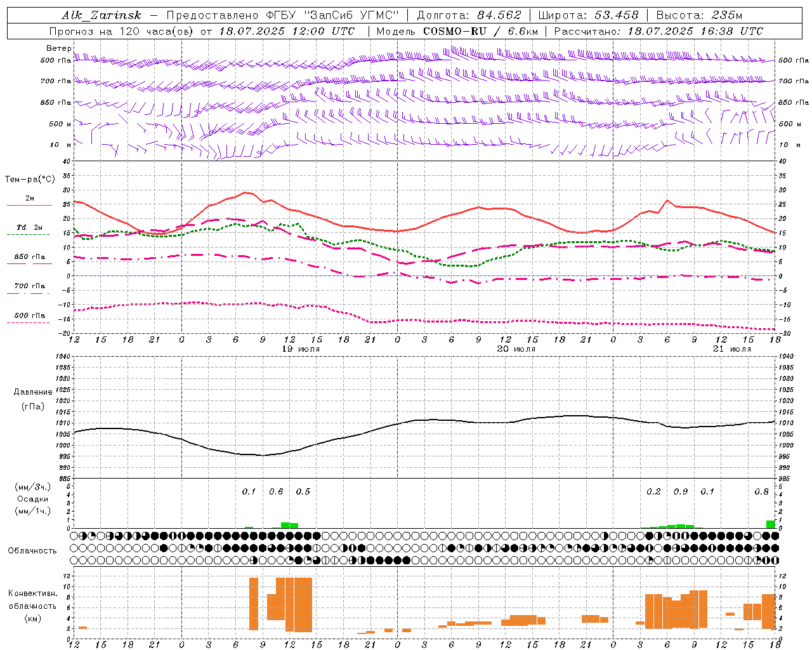Click the forecast text Прогноз на 120 часа(ов)
Screen dimensions: 812x650
coord(122,31)
